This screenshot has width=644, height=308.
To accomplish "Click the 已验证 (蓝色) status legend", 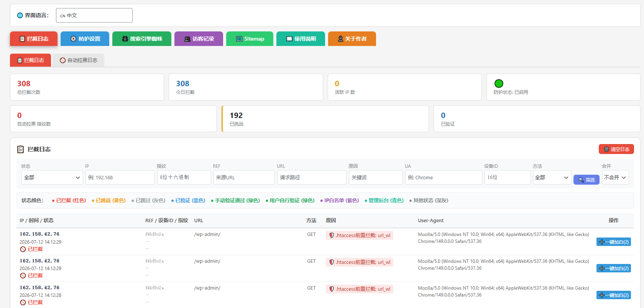I will (188, 200).
